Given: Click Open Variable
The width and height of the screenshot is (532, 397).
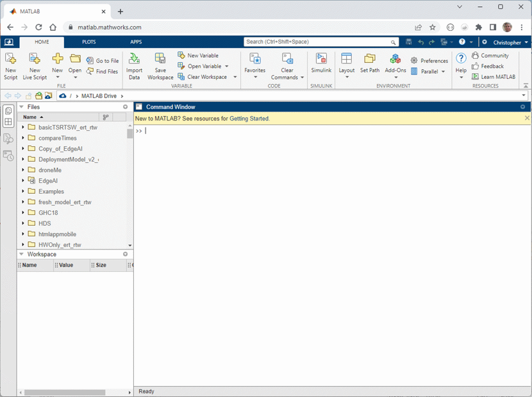Looking at the screenshot, I should [200, 66].
